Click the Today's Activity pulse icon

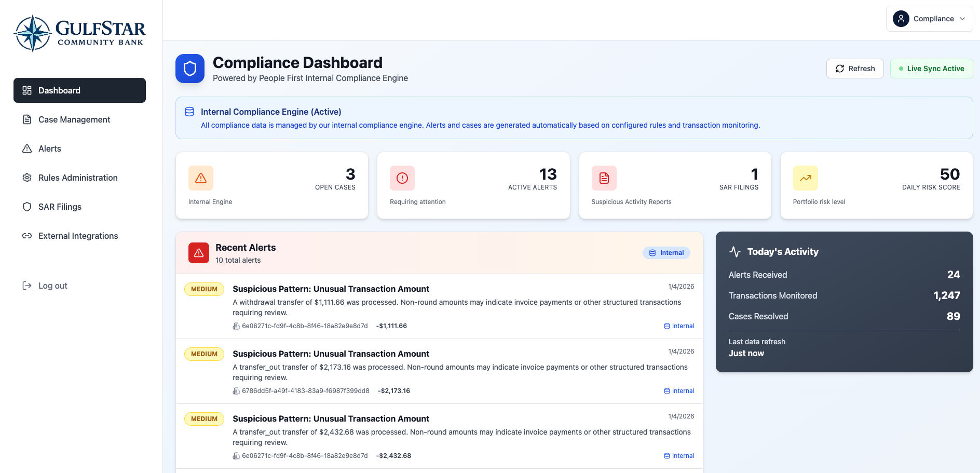735,252
